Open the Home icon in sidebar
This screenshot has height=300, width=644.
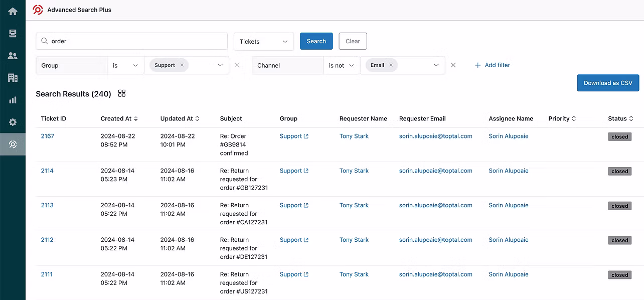click(13, 11)
